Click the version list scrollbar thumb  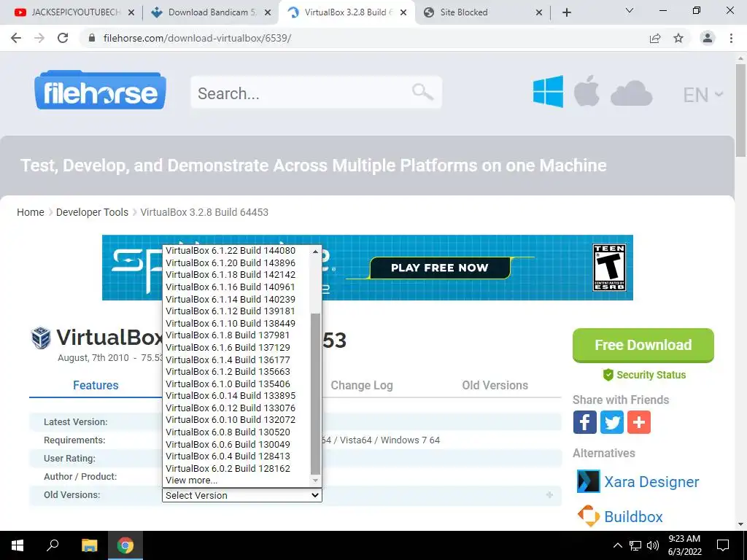315,394
